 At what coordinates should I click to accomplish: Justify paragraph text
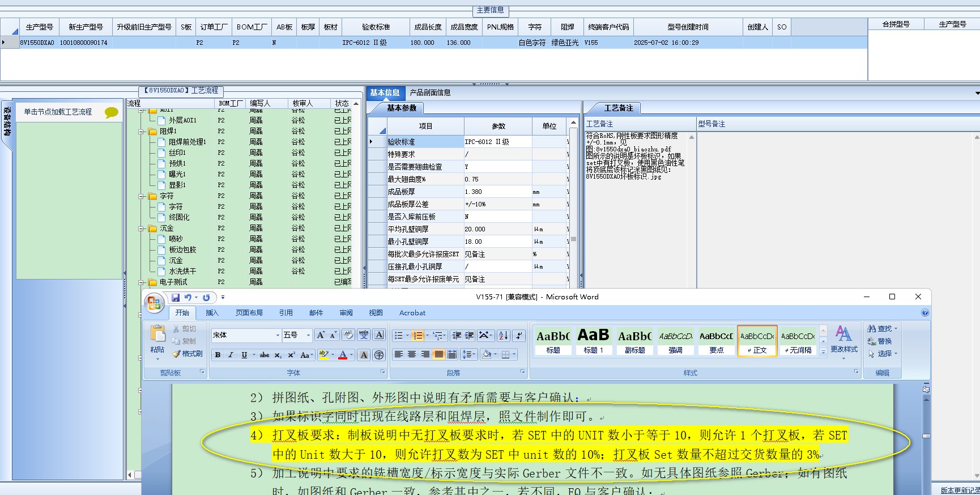[439, 354]
